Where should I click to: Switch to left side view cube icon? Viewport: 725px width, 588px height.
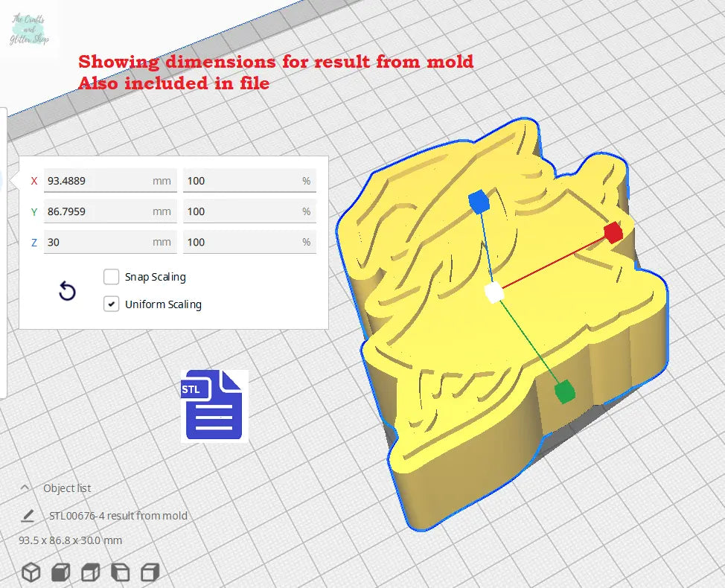coord(120,572)
